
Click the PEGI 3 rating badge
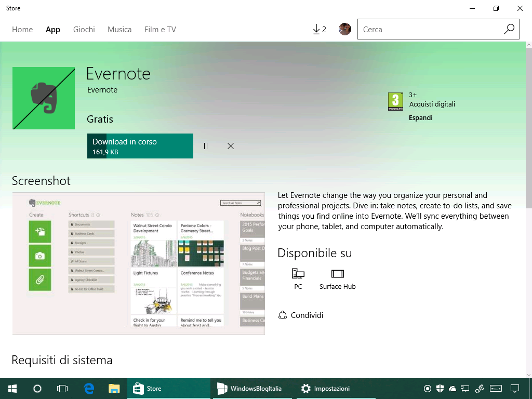click(395, 101)
